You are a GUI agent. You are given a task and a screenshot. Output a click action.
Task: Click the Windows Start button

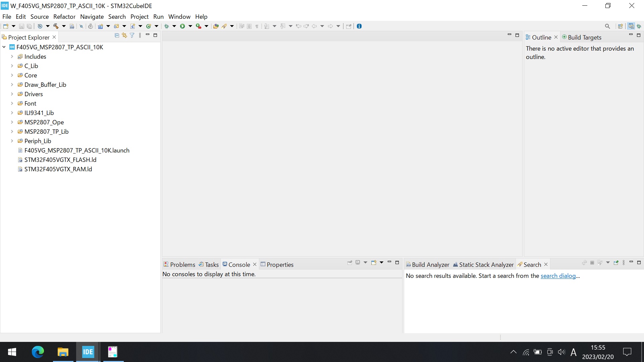12,352
